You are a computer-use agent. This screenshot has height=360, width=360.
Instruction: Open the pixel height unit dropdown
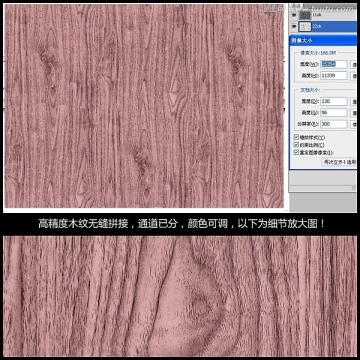(353, 76)
